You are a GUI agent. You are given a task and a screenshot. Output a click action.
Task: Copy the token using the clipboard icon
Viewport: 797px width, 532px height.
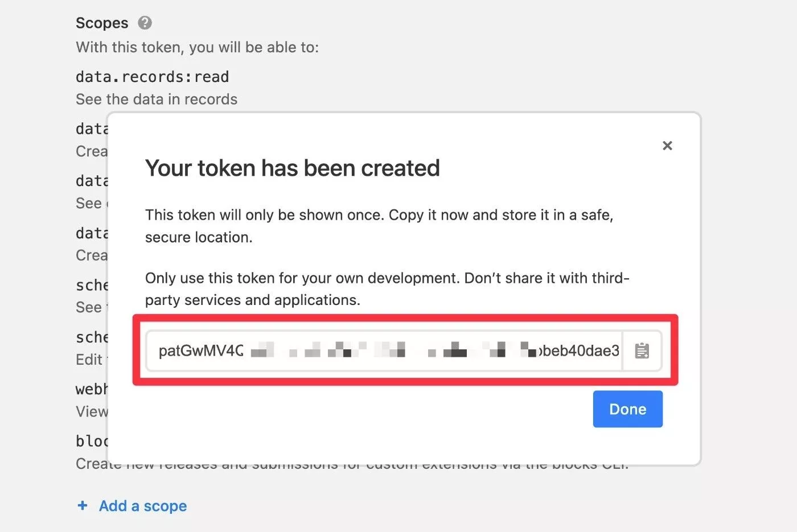(x=642, y=351)
